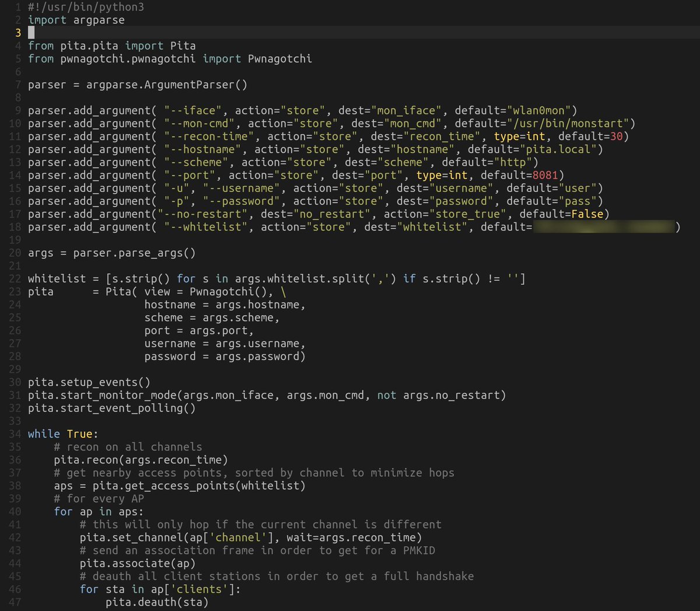Click comment '# for every AP'
This screenshot has height=611, width=700.
pyautogui.click(x=99, y=498)
